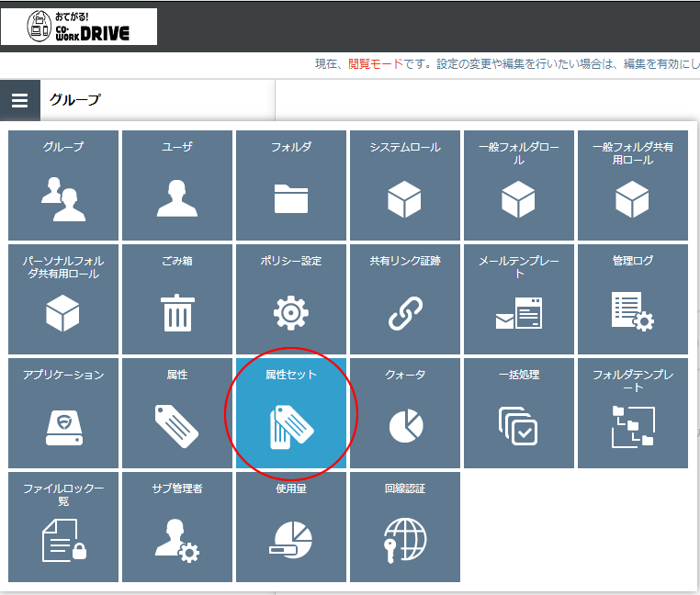This screenshot has width=700, height=595.
Task: Open the クォータ pie chart tile
Action: [405, 413]
